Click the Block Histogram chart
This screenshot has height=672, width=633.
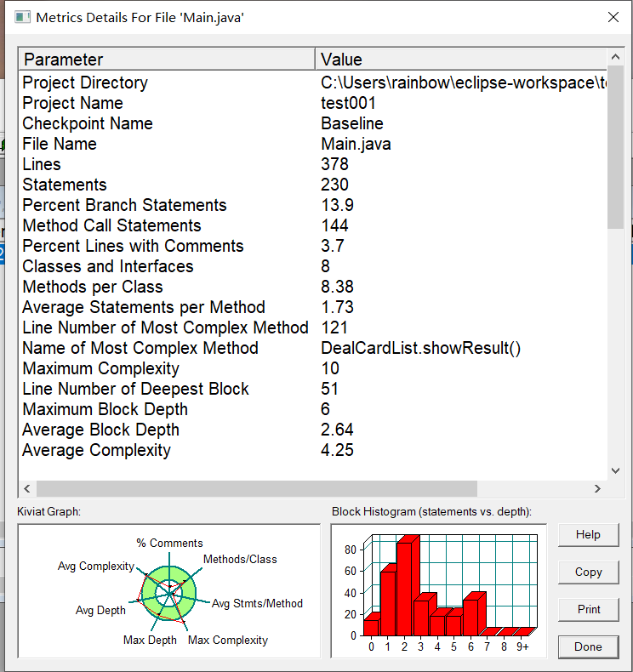click(x=439, y=591)
